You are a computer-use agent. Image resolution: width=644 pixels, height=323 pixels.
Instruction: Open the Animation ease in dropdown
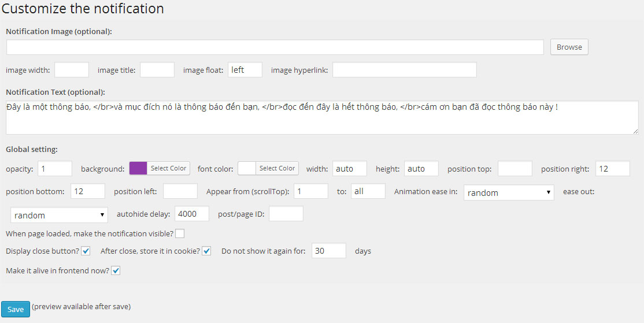coord(509,192)
